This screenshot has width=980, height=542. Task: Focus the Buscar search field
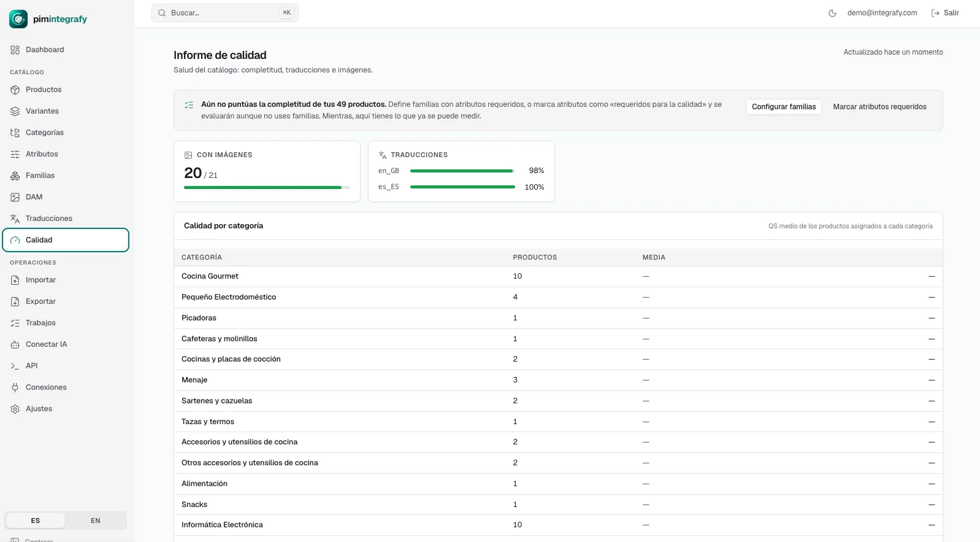click(225, 13)
